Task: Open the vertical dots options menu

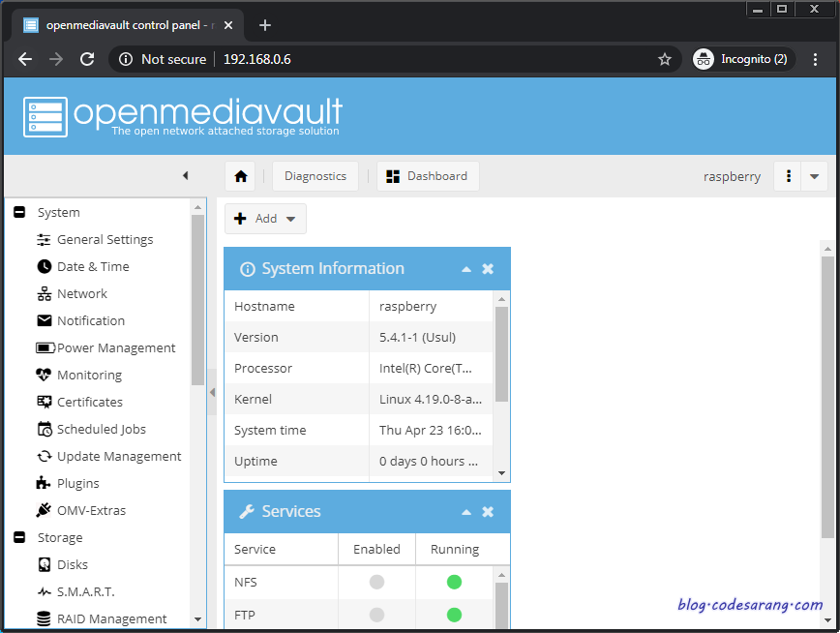Action: (788, 176)
